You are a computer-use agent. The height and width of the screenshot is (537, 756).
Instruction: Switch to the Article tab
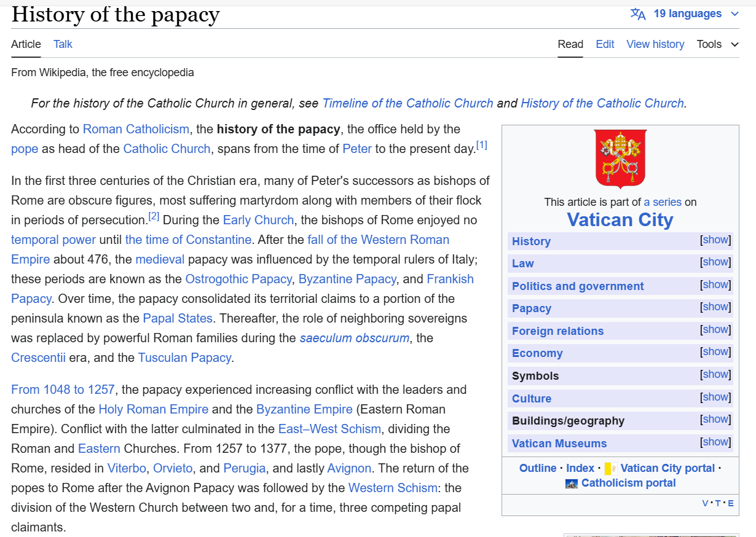point(26,44)
